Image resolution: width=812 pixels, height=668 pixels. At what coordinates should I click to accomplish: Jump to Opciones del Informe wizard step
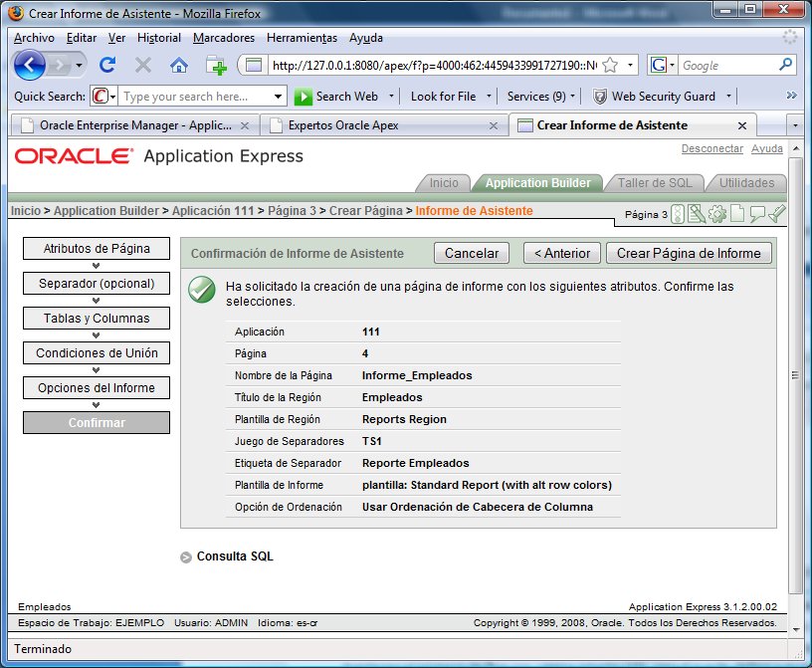click(x=97, y=387)
